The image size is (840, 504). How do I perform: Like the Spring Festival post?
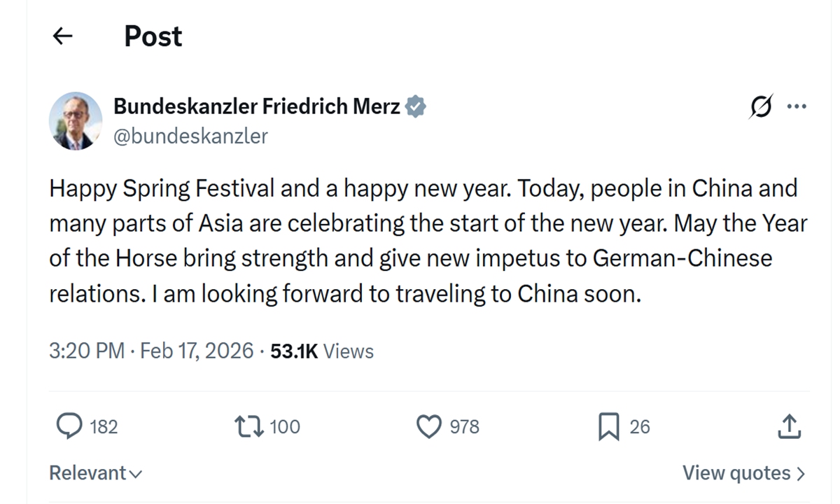point(429,426)
